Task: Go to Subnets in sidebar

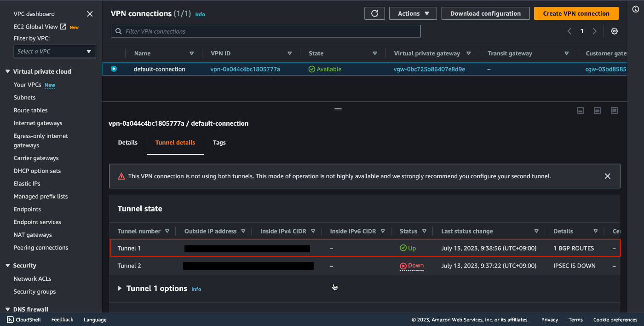Action: [24, 98]
